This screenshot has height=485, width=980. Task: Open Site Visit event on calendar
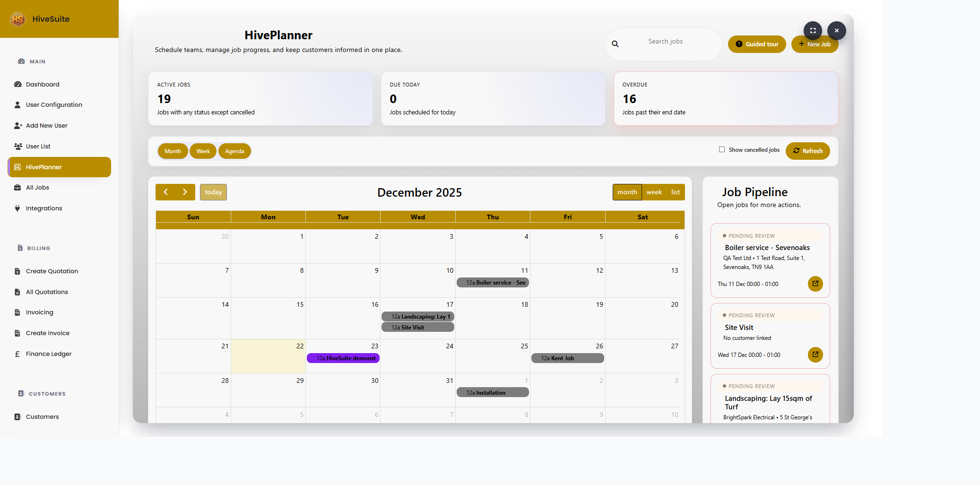[x=418, y=328]
